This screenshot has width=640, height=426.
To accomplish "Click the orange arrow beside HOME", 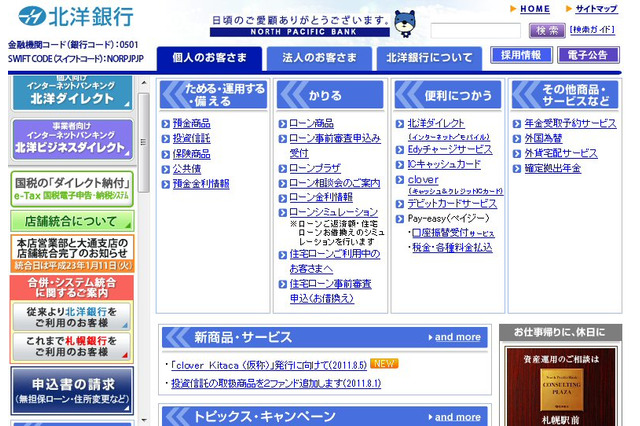I will pos(513,9).
